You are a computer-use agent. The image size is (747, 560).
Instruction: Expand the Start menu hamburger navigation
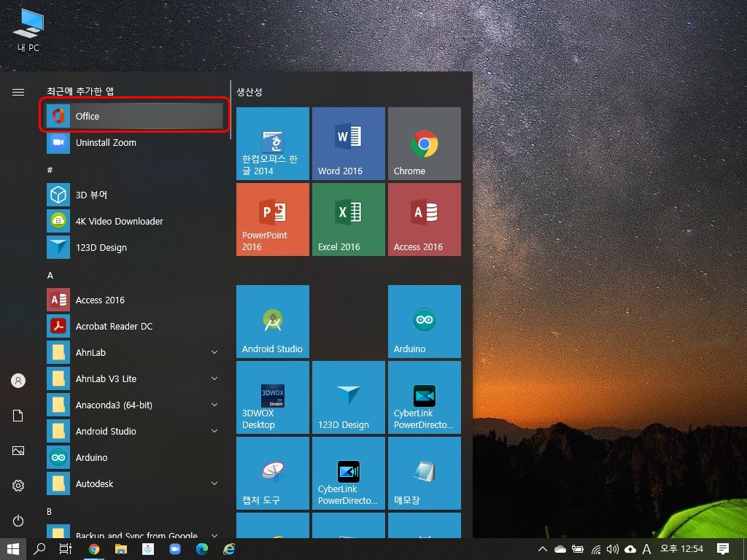(x=18, y=92)
